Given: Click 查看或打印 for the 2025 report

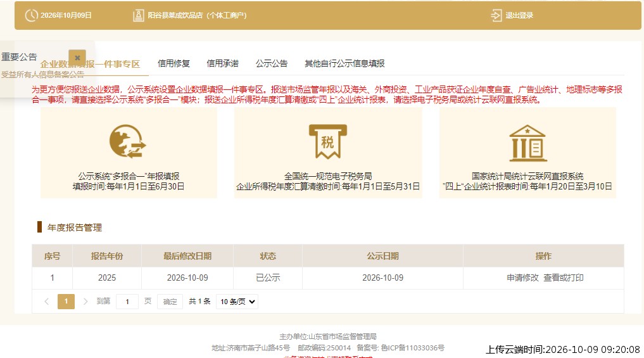Looking at the screenshot, I should 564,278.
